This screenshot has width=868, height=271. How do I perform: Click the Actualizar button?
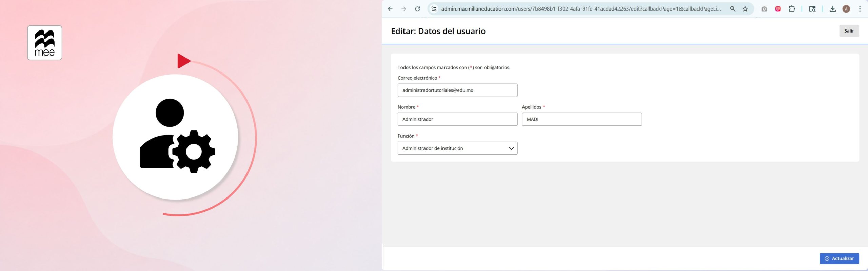(839, 258)
